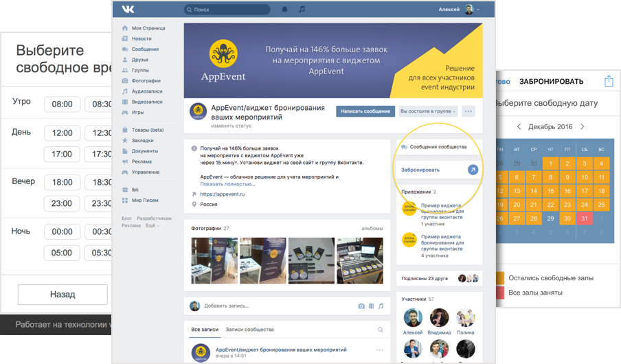Click the Аудиозаписи music icon in sidebar
The image size is (621, 364).
click(125, 91)
